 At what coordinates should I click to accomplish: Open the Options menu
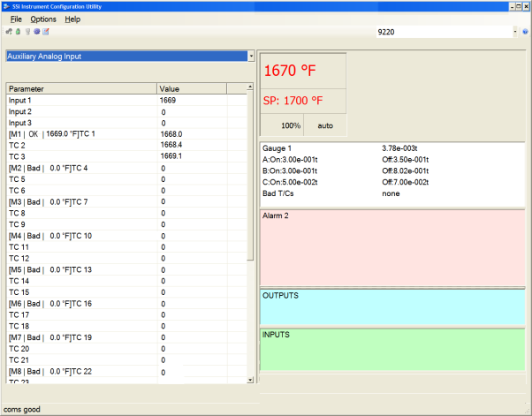pos(42,19)
